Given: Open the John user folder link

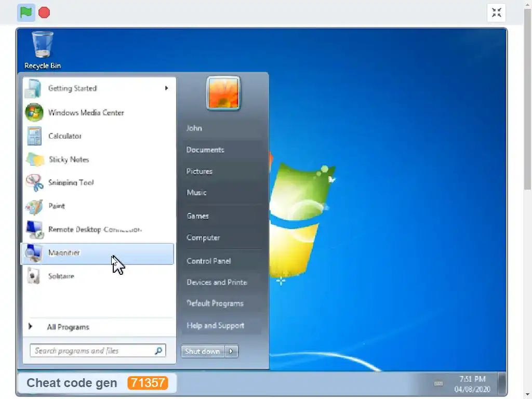Looking at the screenshot, I should (x=194, y=128).
